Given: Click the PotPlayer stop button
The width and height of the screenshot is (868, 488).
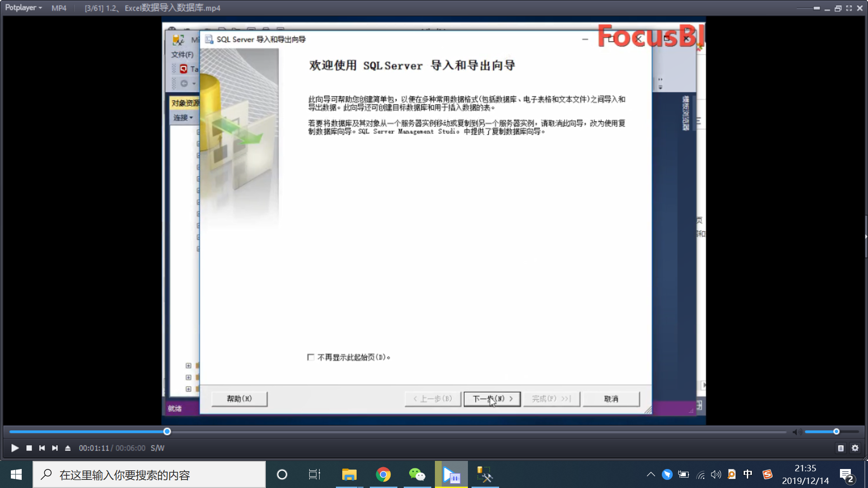Looking at the screenshot, I should [x=29, y=448].
